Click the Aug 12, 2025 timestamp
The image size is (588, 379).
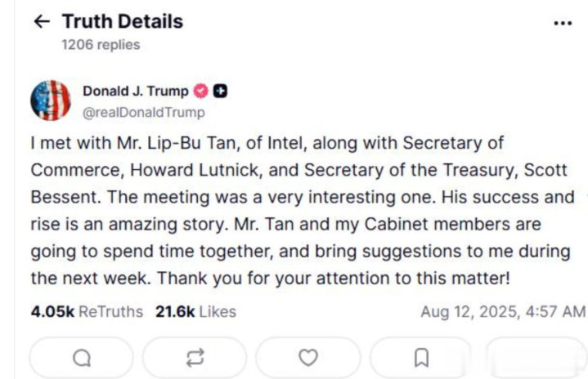[502, 311]
